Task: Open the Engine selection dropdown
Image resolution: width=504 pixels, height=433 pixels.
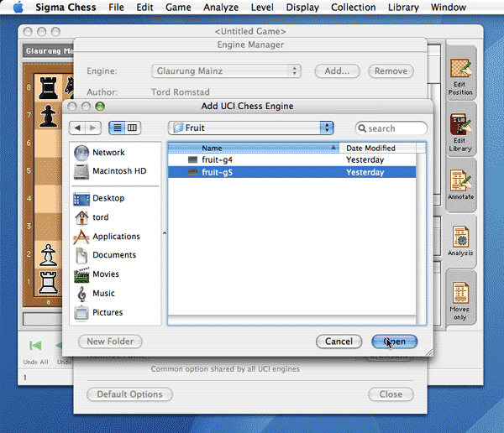Action: pos(226,71)
